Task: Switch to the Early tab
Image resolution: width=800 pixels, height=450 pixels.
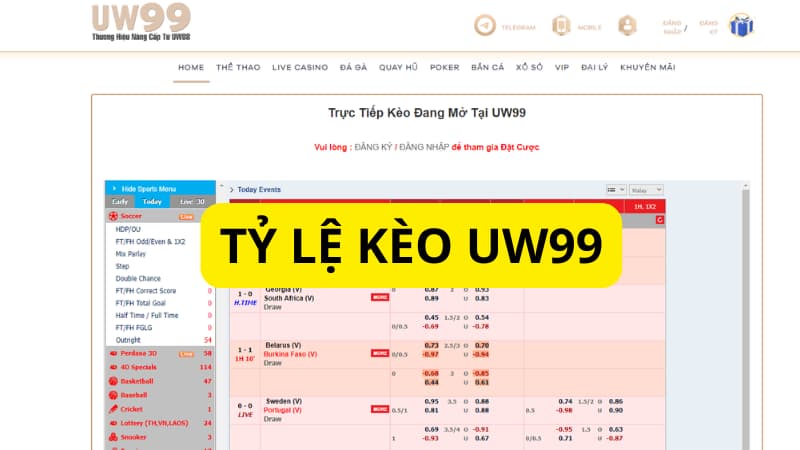Action: 120,202
